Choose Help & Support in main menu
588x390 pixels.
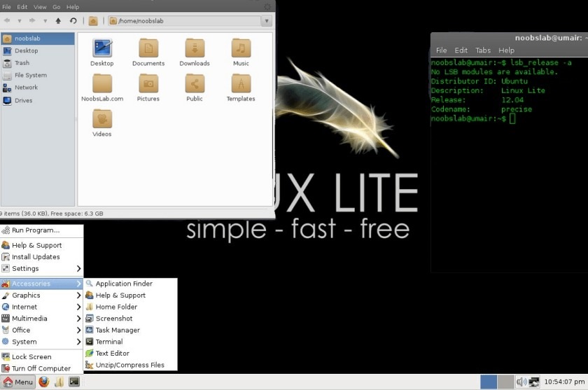(41, 245)
